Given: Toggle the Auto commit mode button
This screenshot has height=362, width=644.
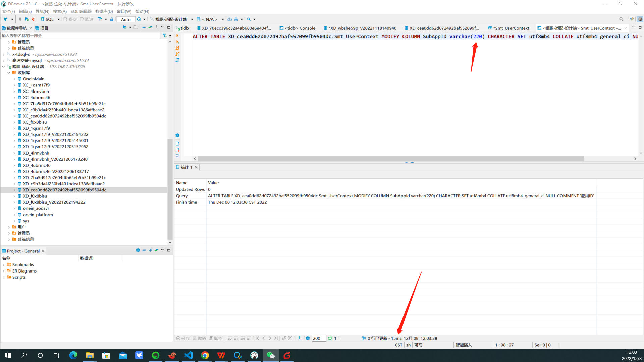Looking at the screenshot, I should point(126,19).
